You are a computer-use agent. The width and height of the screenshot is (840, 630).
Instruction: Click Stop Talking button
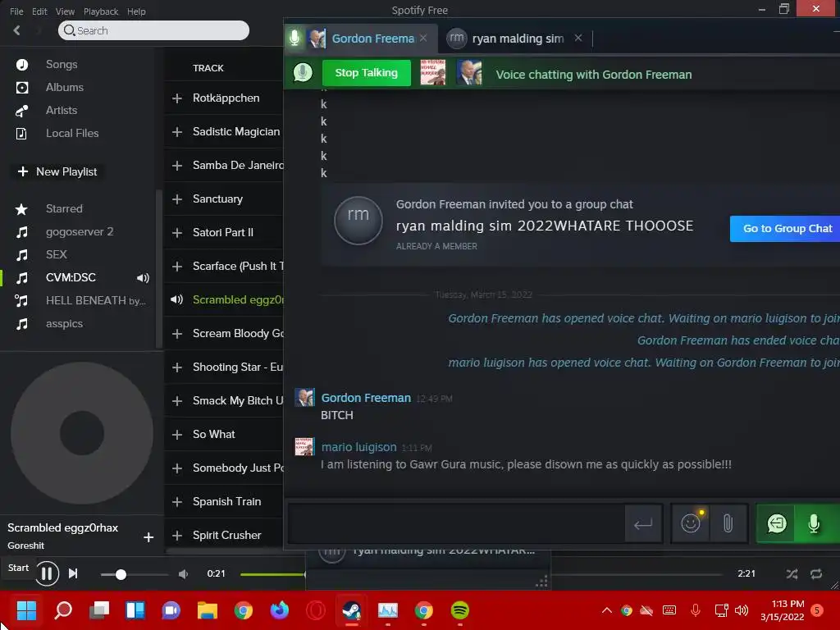pyautogui.click(x=367, y=73)
